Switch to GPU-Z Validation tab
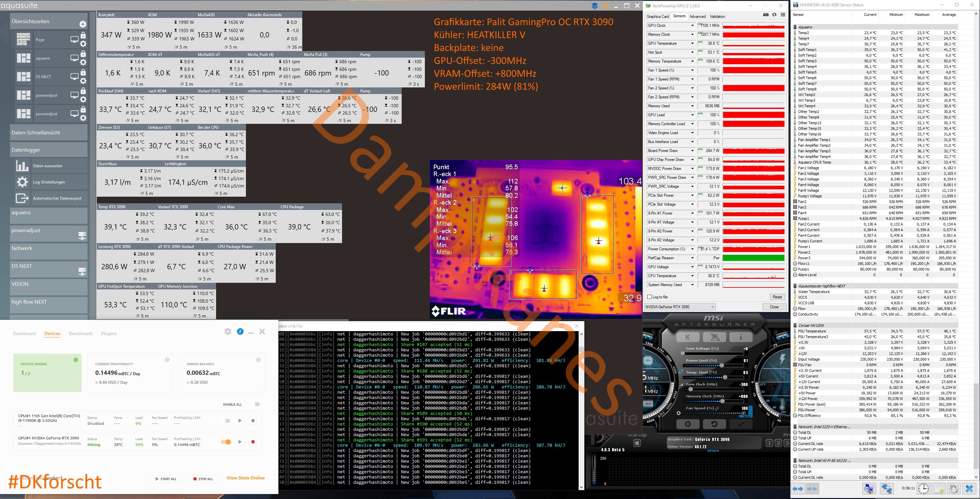 717,16
